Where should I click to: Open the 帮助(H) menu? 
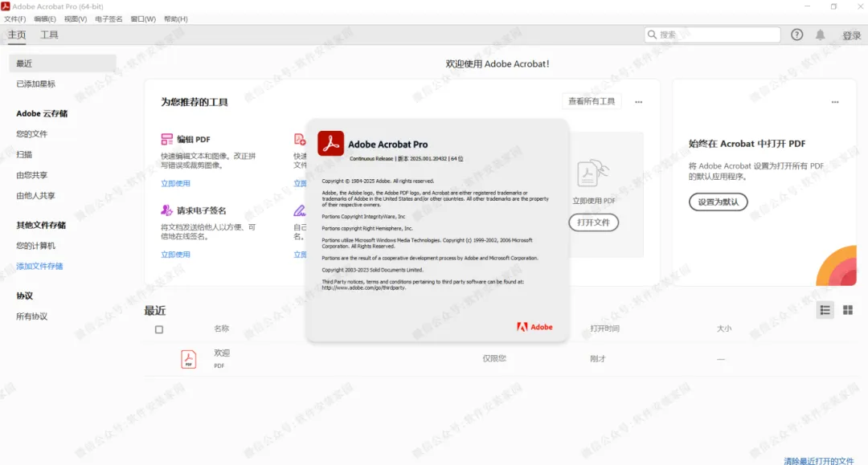[x=175, y=18]
